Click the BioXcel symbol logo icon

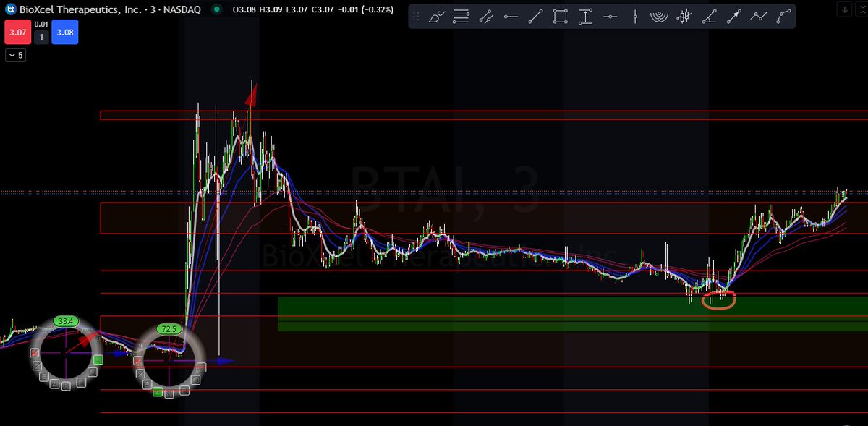click(x=11, y=9)
